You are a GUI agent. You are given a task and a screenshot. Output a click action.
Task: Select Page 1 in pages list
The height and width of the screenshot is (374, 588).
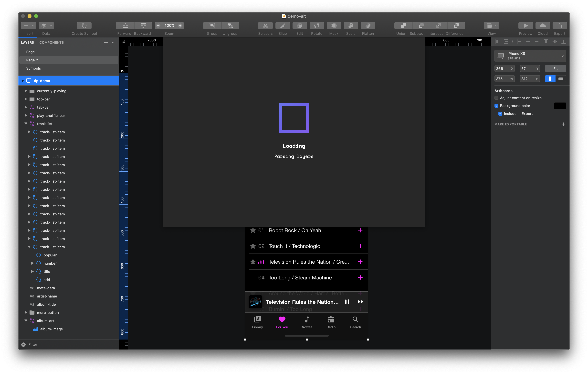coord(32,52)
